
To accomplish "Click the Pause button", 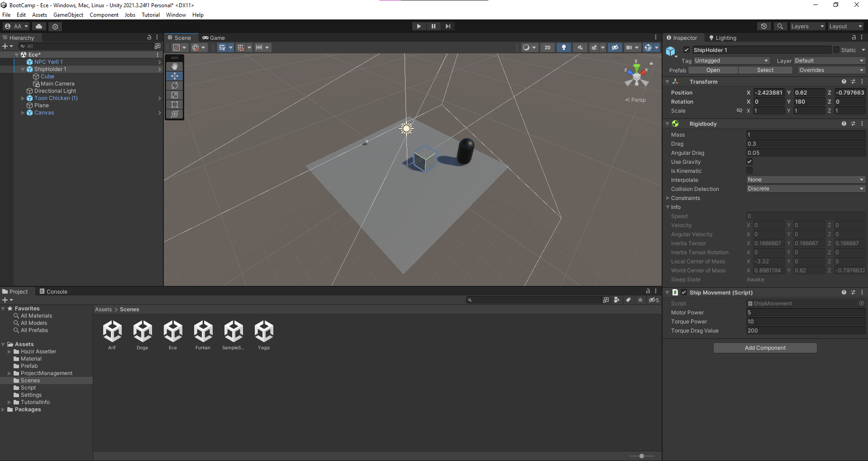I will (x=433, y=26).
